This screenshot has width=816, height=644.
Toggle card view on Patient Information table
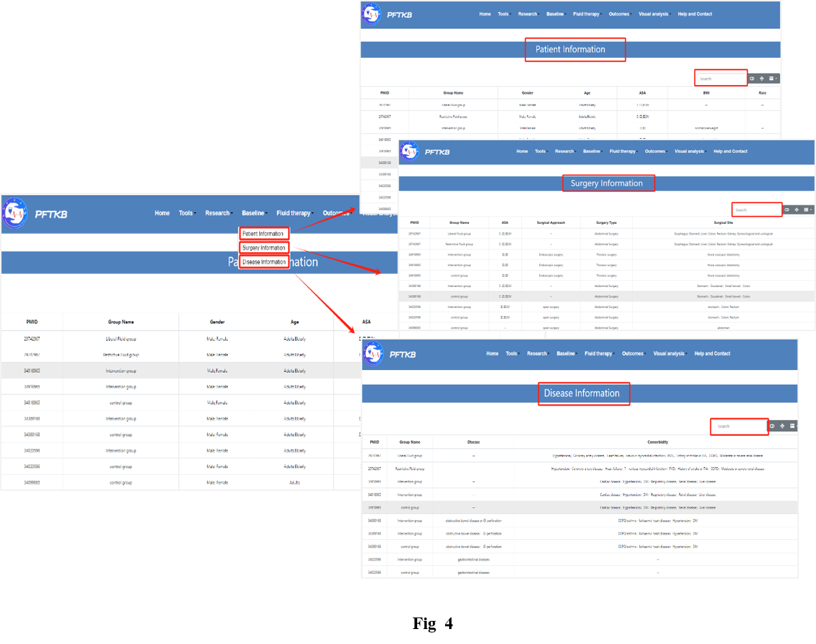click(x=752, y=79)
